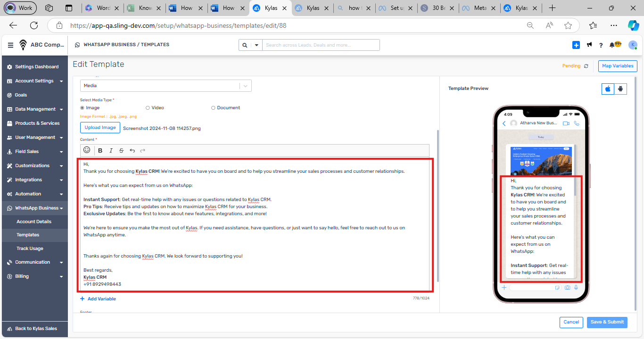
Task: Open the Read aloud icon in address bar
Action: click(x=549, y=25)
